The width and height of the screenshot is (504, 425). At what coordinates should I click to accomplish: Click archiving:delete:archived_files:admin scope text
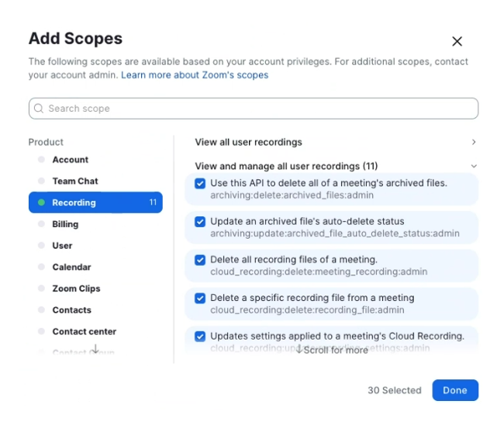click(292, 195)
